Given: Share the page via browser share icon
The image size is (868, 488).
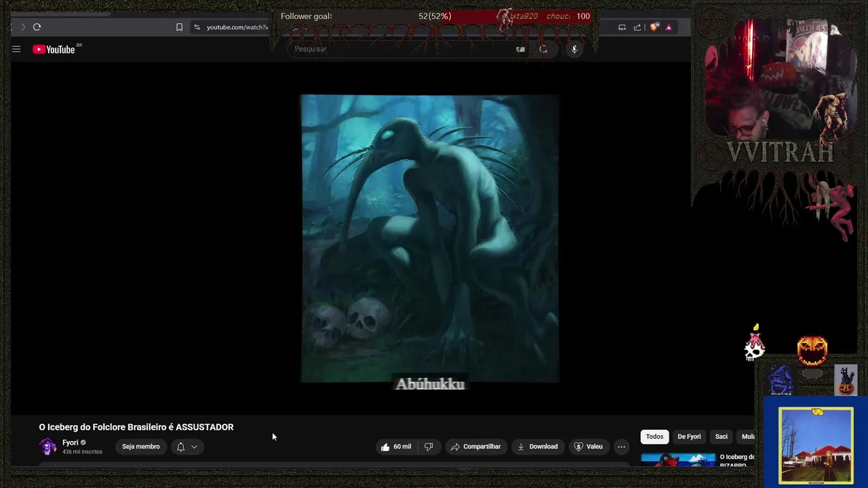Looking at the screenshot, I should pyautogui.click(x=637, y=27).
